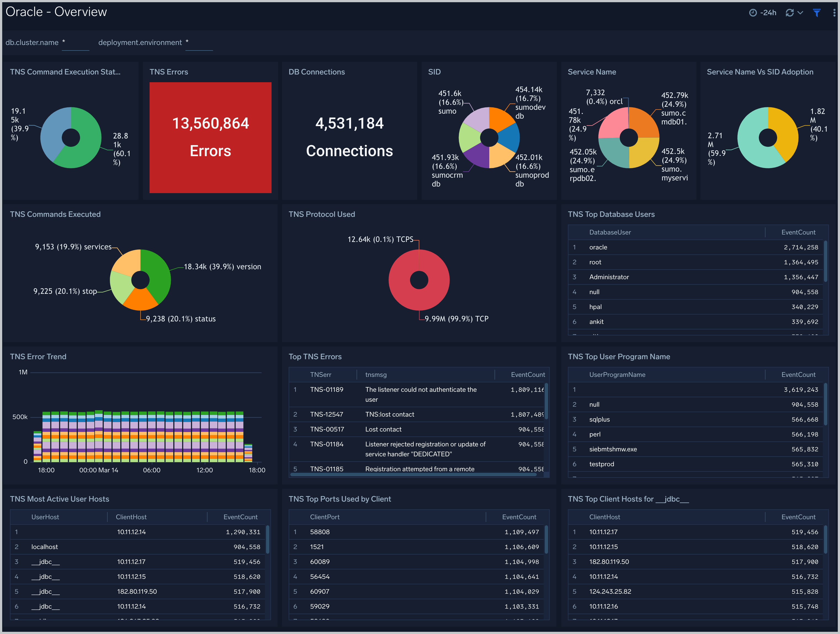
Task: Select the Administrator database user row
Action: pos(696,277)
